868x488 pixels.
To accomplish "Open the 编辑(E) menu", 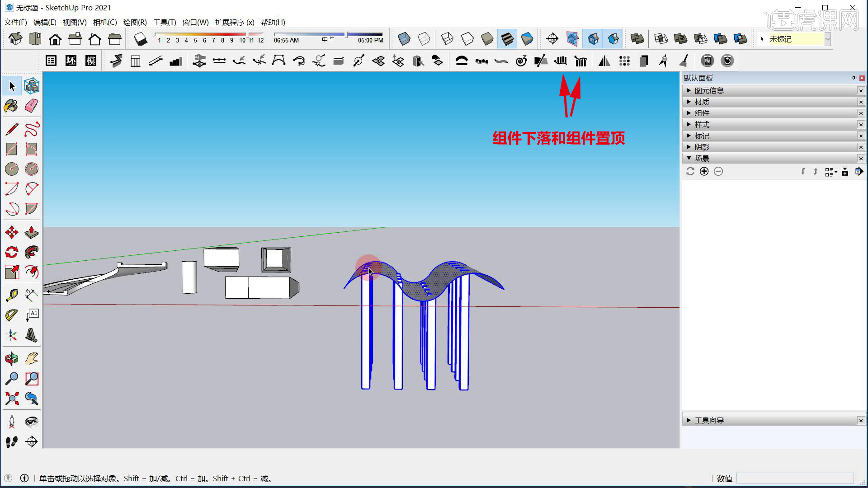I will click(x=45, y=22).
